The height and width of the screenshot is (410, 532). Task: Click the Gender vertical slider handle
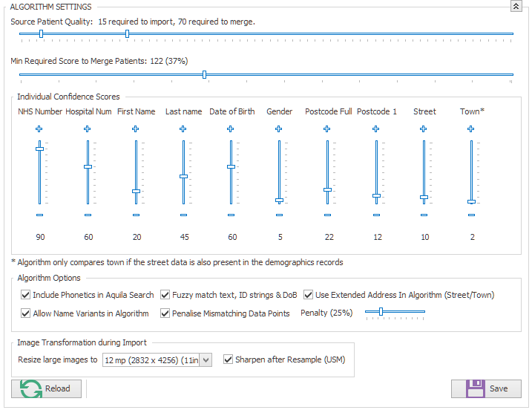(x=279, y=201)
